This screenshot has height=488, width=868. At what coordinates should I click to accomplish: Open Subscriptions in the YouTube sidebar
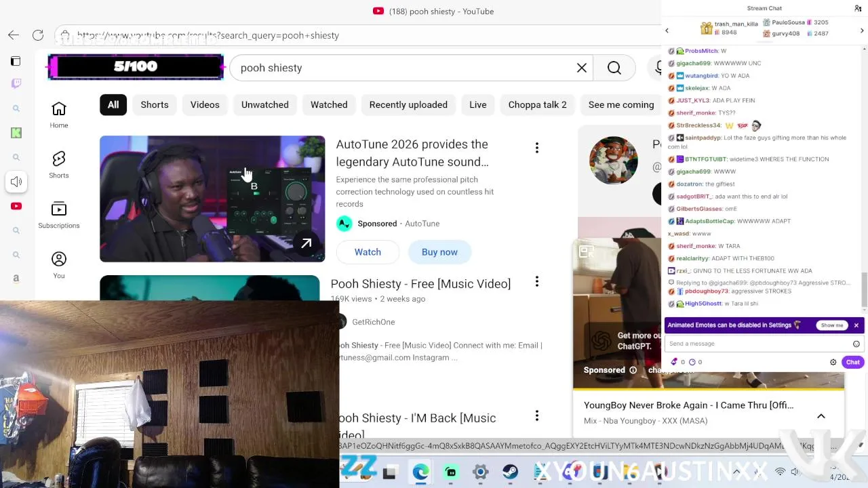pyautogui.click(x=59, y=215)
